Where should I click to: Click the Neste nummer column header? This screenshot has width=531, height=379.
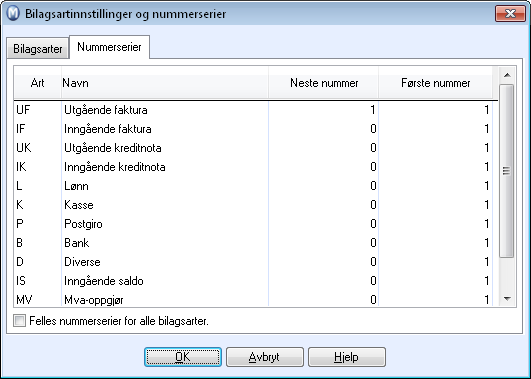[324, 83]
